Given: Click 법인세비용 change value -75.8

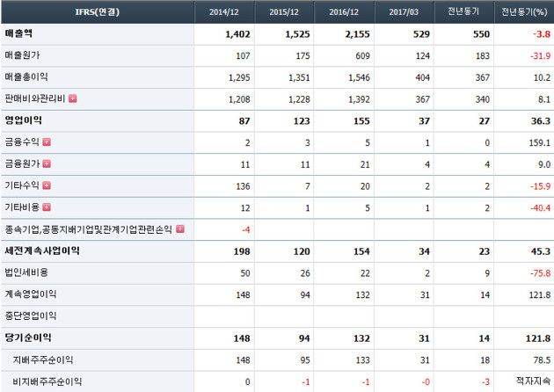Looking at the screenshot, I should pos(540,273).
